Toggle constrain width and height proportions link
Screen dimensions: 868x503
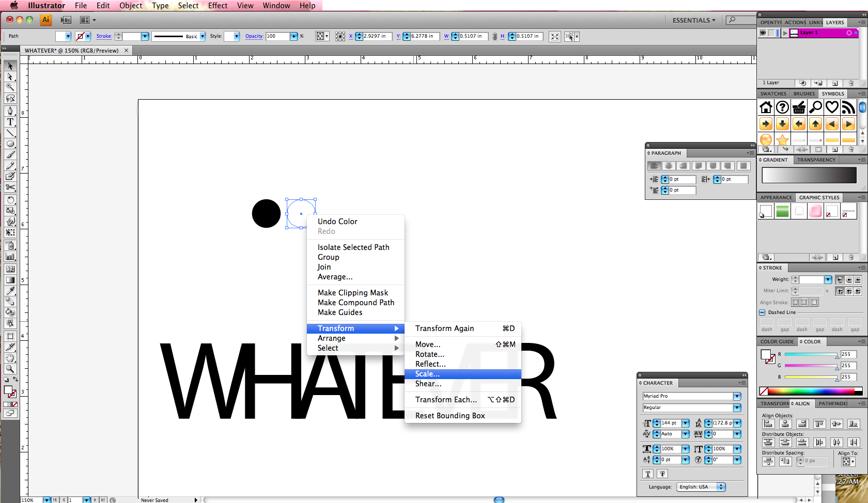[x=494, y=36]
